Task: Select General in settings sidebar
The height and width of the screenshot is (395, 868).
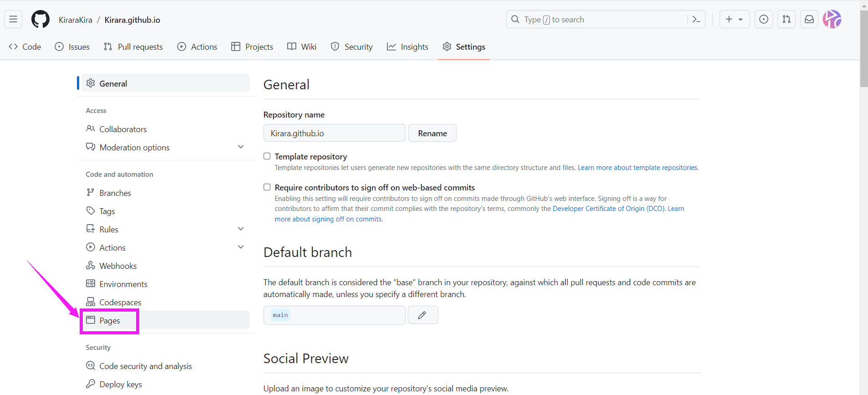Action: click(x=166, y=83)
